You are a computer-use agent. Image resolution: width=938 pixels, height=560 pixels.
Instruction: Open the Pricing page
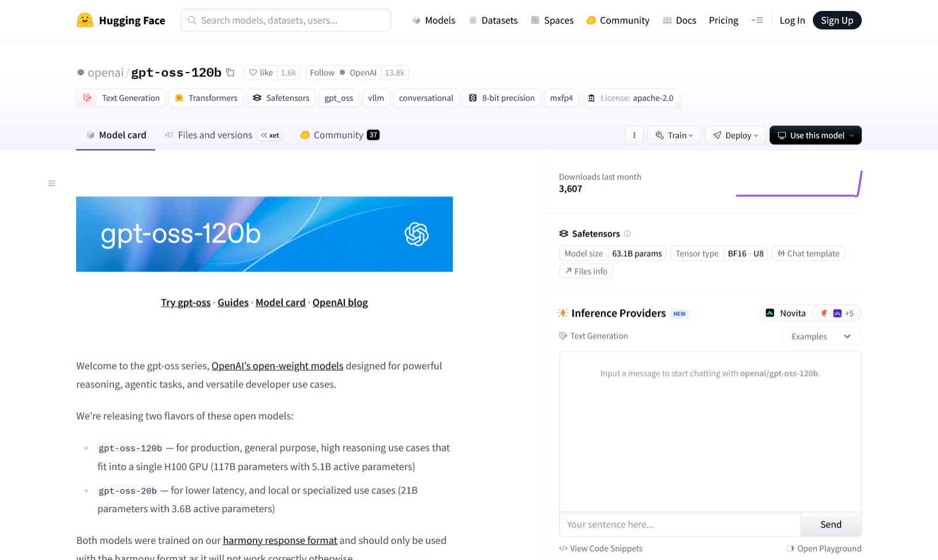point(723,20)
